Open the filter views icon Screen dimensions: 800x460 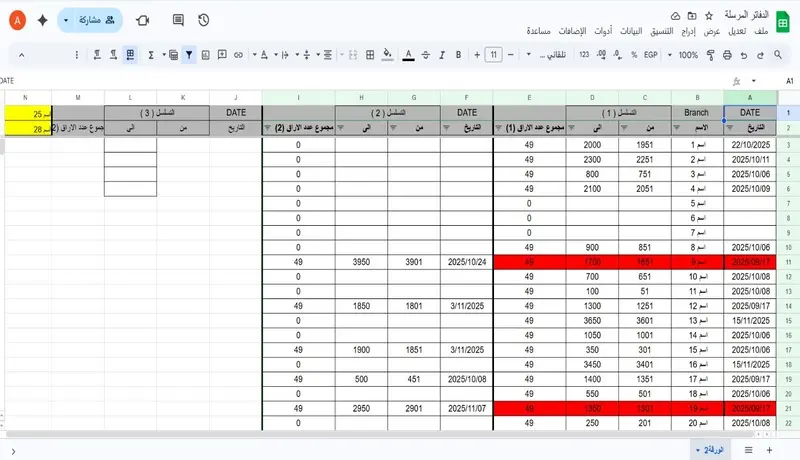(173, 55)
